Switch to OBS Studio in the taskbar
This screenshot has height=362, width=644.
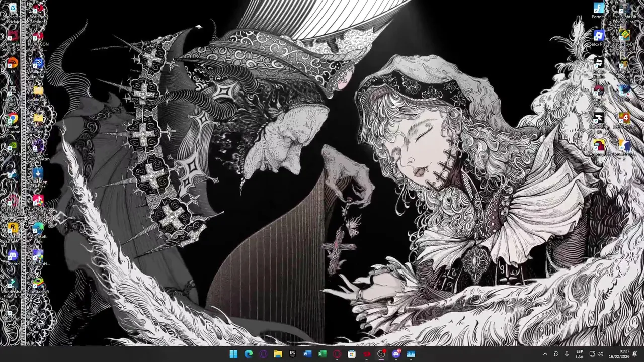click(x=381, y=354)
